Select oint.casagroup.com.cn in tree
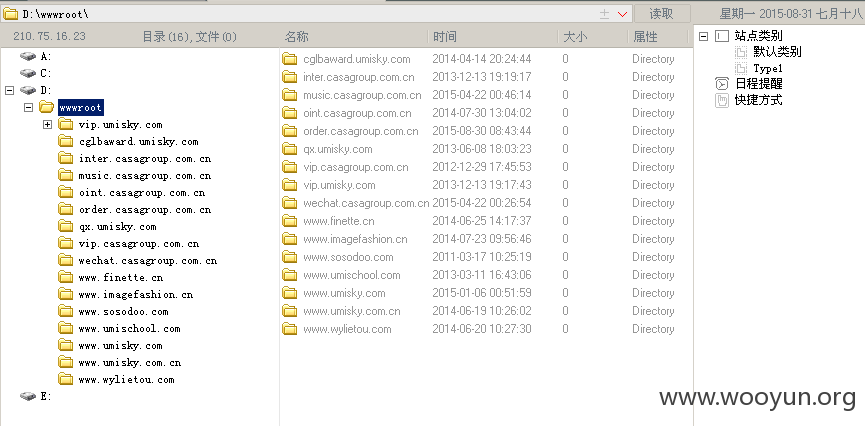865x426 pixels. [142, 193]
